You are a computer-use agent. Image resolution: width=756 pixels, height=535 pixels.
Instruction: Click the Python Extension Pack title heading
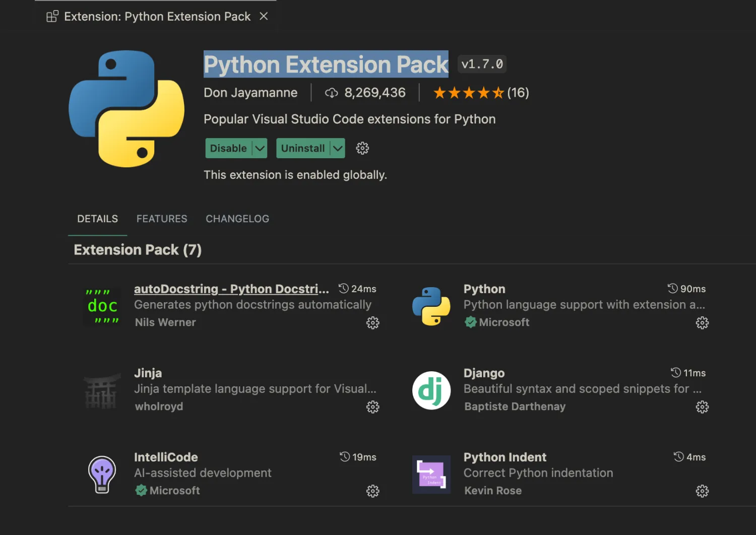tap(326, 64)
